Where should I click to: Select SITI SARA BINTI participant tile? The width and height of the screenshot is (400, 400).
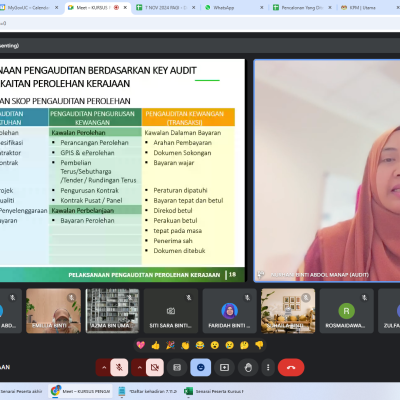tap(171, 311)
